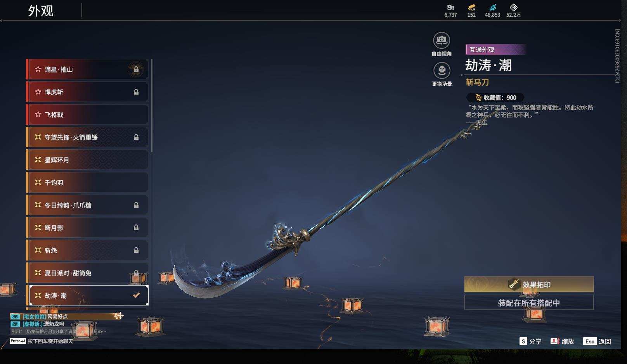627x364 pixels.
Task: Select the 星辉环月 weapon skin
Action: (87, 160)
